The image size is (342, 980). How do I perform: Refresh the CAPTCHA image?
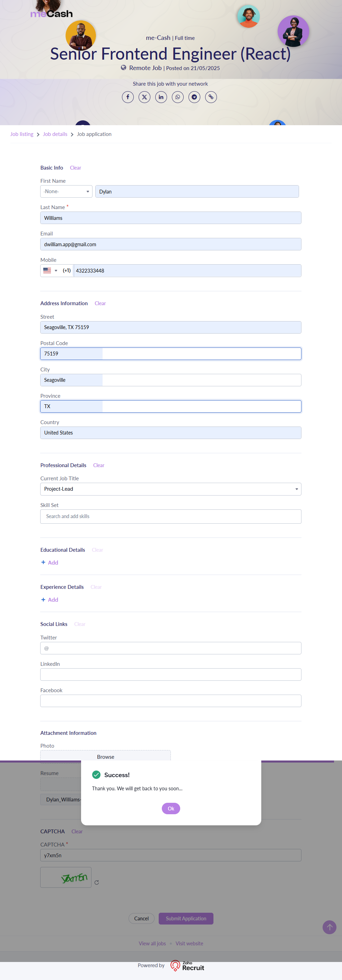coord(97,882)
